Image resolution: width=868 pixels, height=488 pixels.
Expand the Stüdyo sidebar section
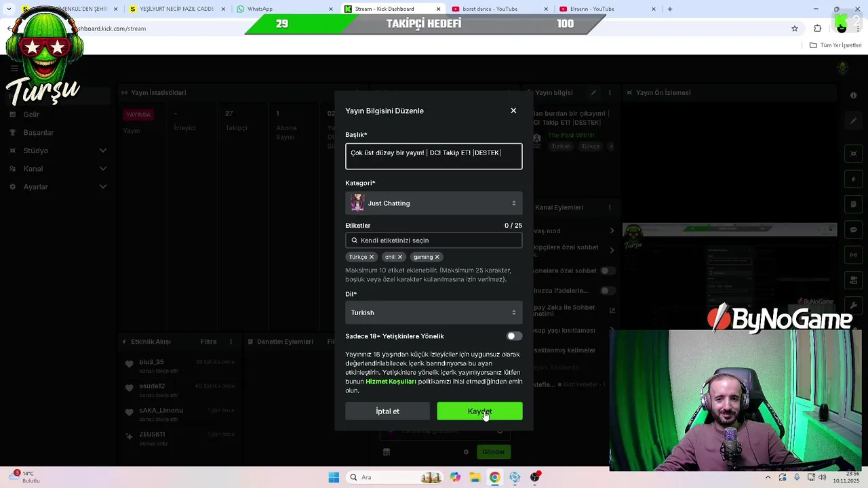click(x=103, y=150)
